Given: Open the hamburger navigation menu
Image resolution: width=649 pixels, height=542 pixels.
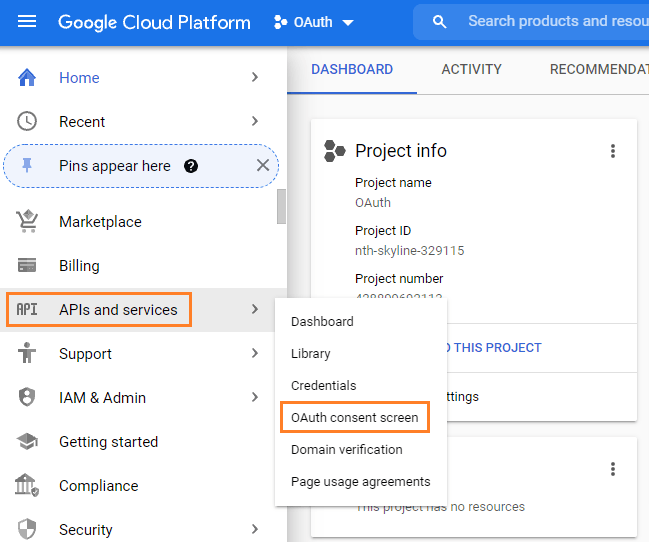Looking at the screenshot, I should click(27, 22).
